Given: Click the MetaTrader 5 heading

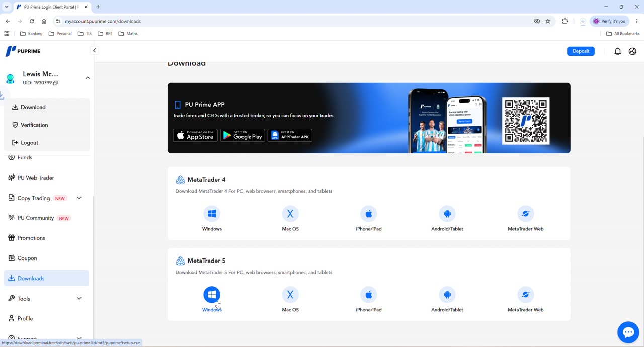Looking at the screenshot, I should (206, 261).
